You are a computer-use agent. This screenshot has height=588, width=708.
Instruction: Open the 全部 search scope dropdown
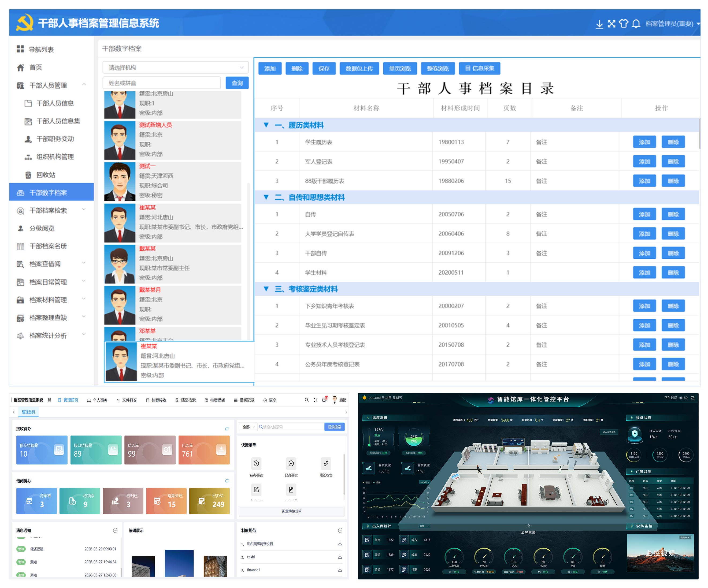[249, 427]
